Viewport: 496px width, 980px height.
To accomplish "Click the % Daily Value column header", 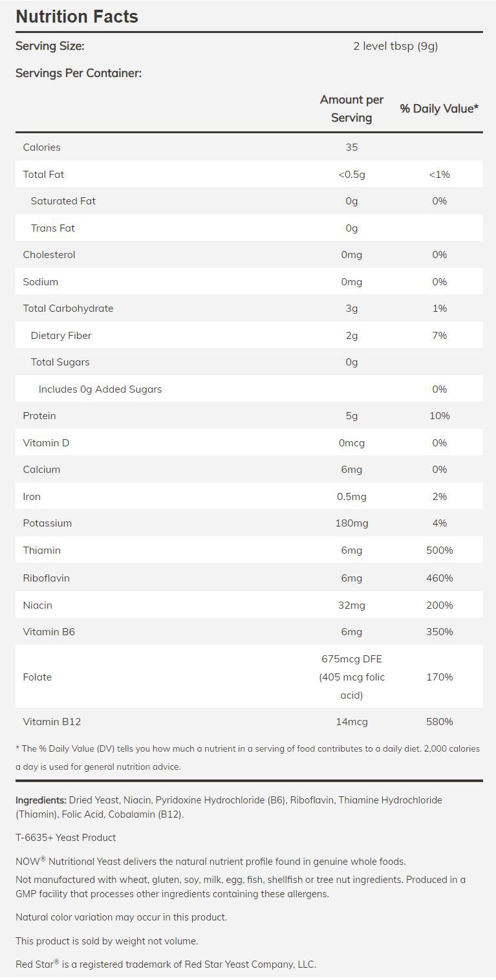I will point(439,109).
